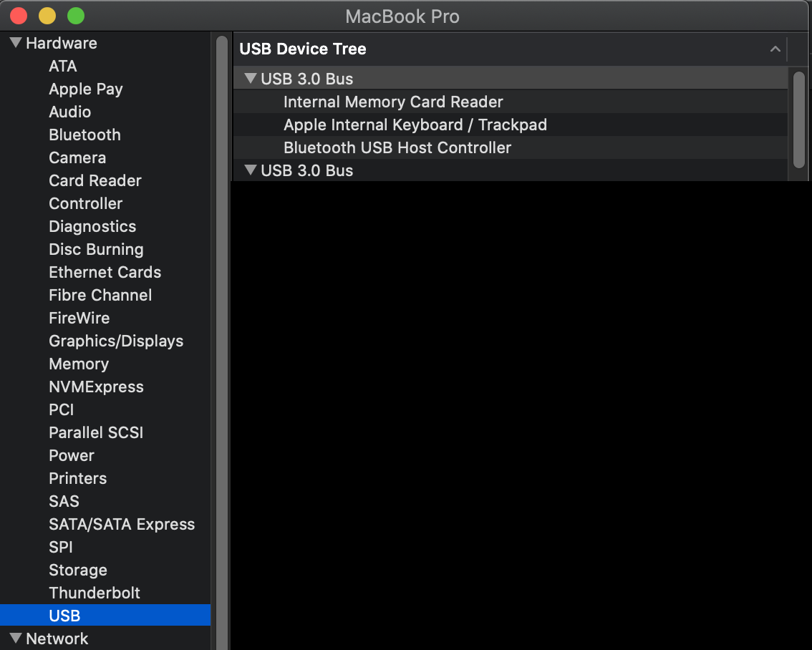Select FireWire in the sidebar
Viewport: 812px width, 650px height.
point(79,318)
